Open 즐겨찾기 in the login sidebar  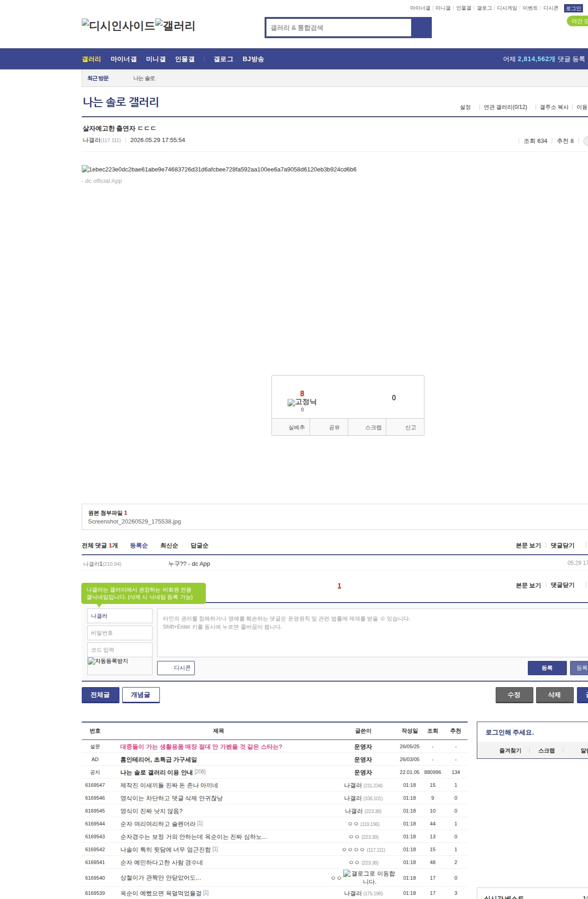point(510,751)
